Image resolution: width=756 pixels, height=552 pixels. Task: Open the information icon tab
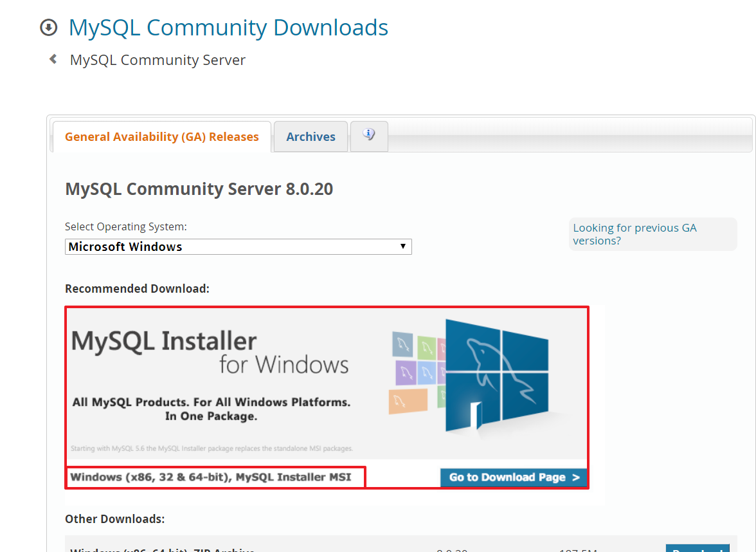point(369,136)
